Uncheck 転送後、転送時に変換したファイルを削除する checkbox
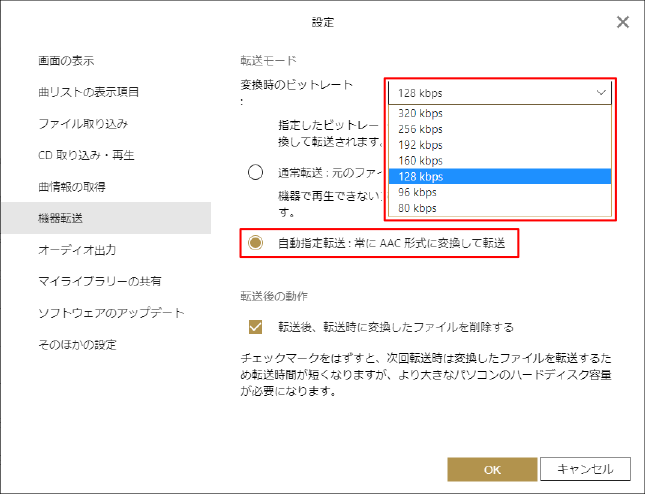The height and width of the screenshot is (494, 645). pyautogui.click(x=256, y=327)
